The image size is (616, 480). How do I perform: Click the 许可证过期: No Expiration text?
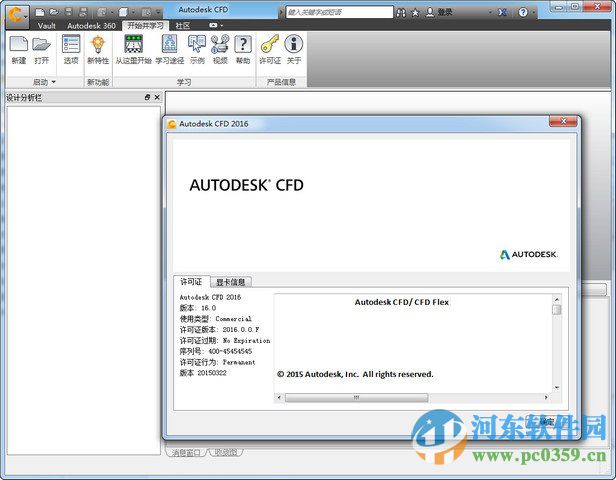pyautogui.click(x=225, y=340)
